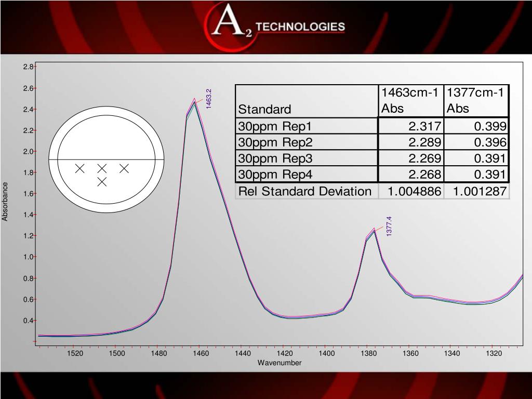This screenshot has width=532, height=399.
Task: Select the 0.391 value in the Rep4 row
Action: 490,175
